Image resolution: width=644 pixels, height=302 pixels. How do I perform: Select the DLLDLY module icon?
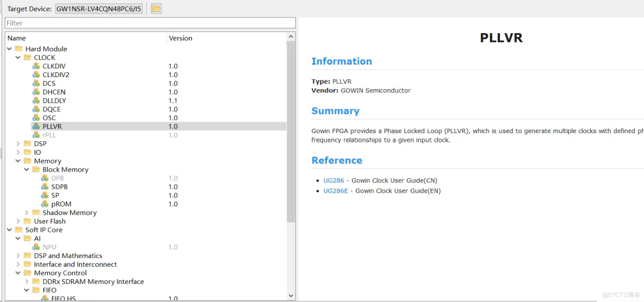click(36, 100)
